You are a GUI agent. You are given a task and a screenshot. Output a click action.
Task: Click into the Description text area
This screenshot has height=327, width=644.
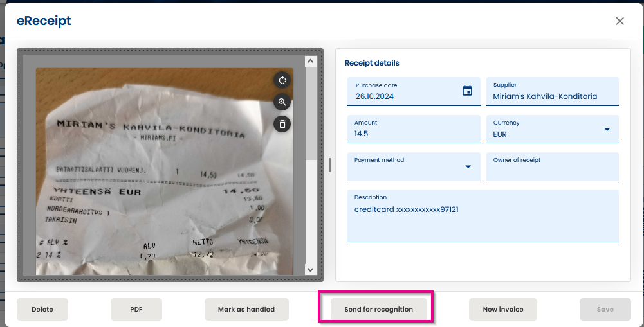coord(483,216)
